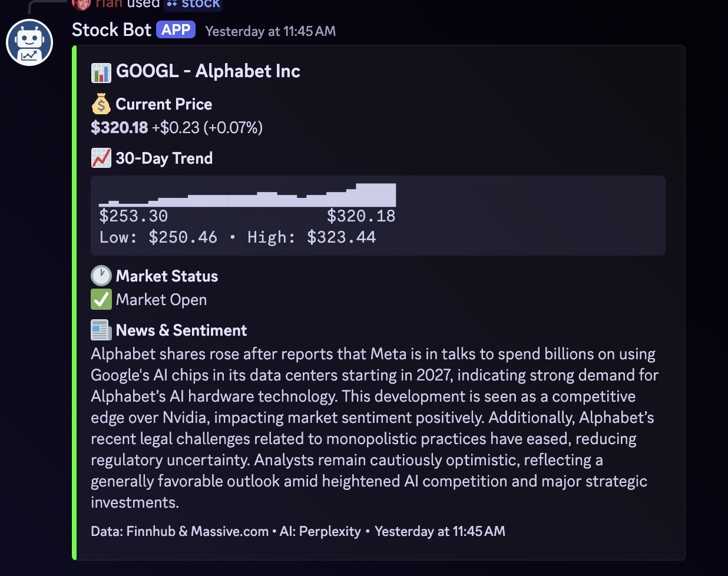Screen dimensions: 728x576
Task: Click the stock command link at top
Action: point(200,4)
